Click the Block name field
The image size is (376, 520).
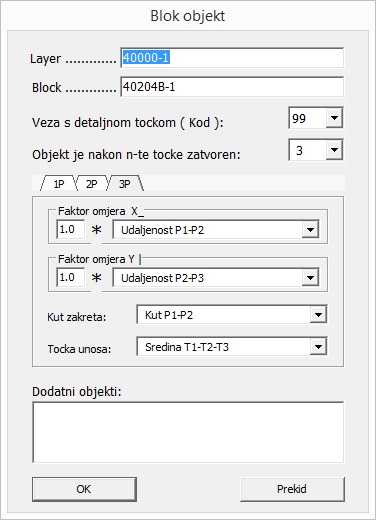pos(232,87)
